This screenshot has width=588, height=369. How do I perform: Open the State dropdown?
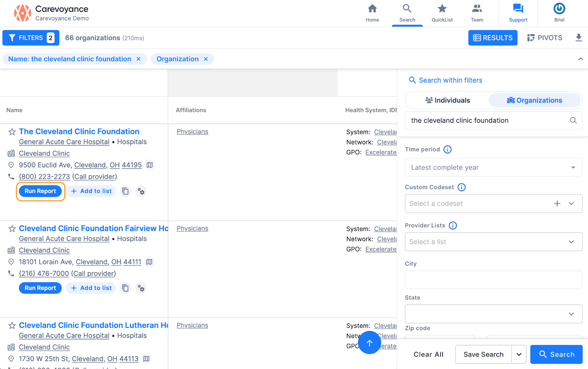pyautogui.click(x=494, y=314)
